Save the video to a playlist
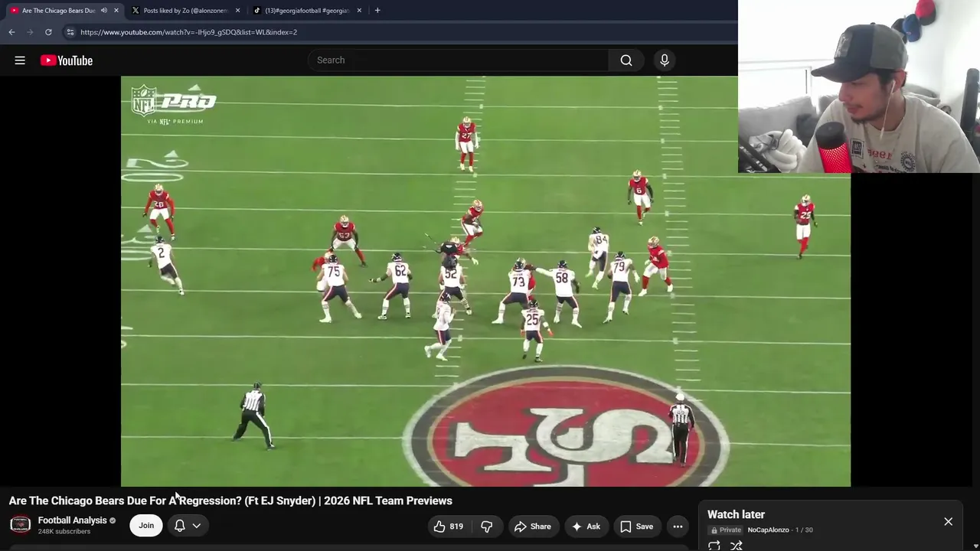This screenshot has width=980, height=551. (x=637, y=527)
